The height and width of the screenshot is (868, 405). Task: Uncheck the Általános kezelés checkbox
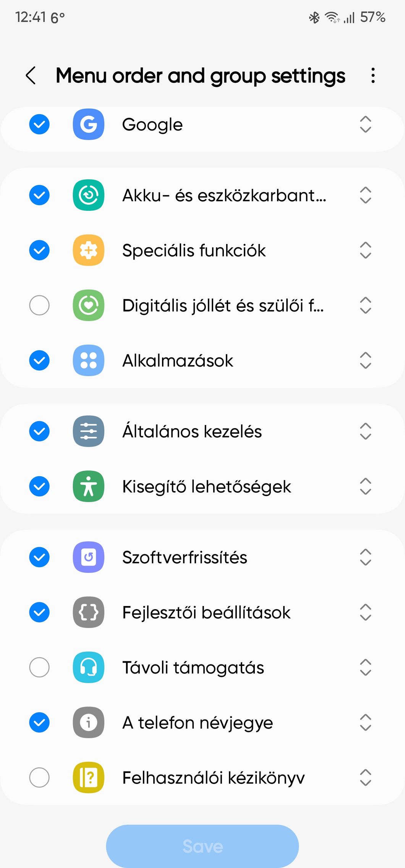click(39, 431)
